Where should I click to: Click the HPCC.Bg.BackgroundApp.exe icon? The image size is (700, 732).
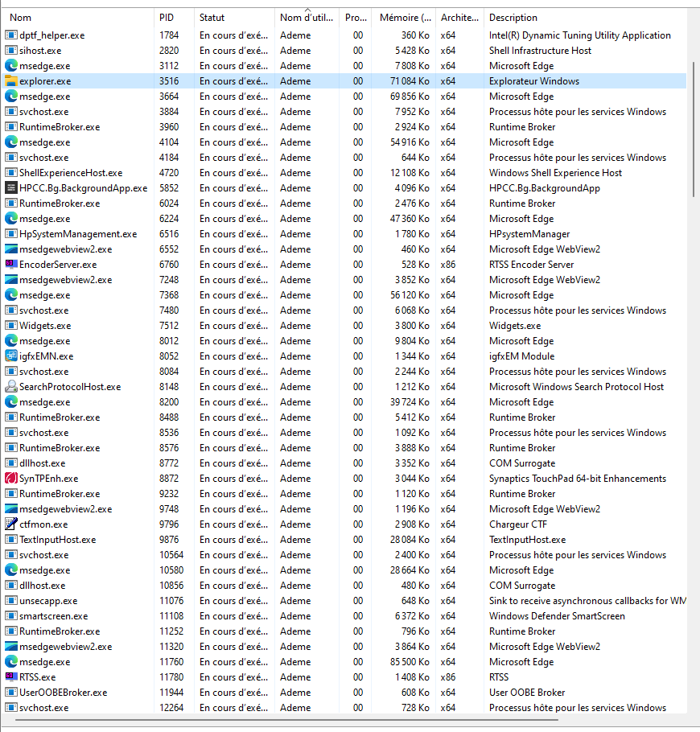click(10, 188)
